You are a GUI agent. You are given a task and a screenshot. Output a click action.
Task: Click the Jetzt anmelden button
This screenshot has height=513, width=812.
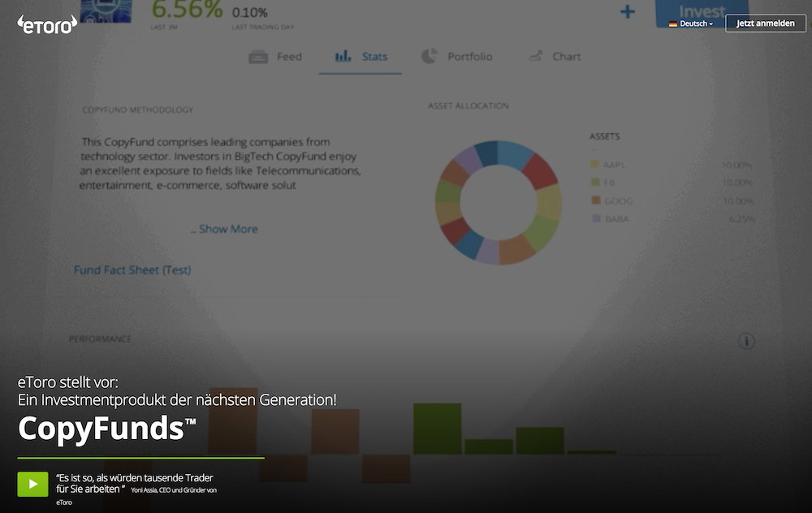click(766, 24)
